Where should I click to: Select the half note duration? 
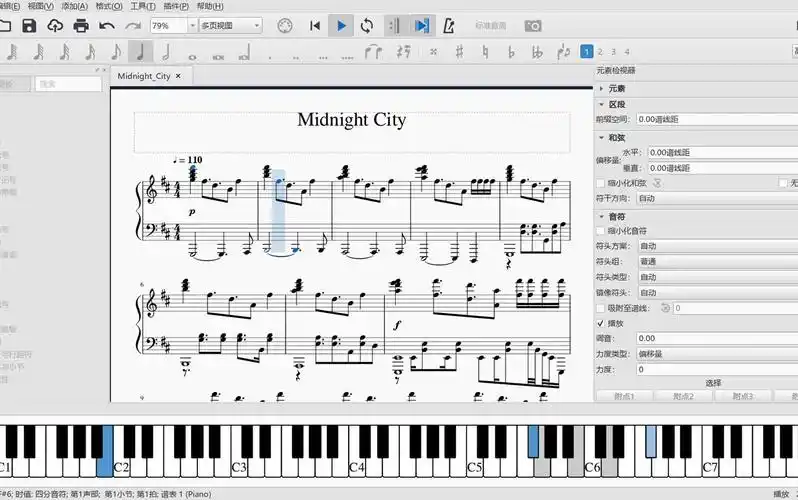[166, 52]
